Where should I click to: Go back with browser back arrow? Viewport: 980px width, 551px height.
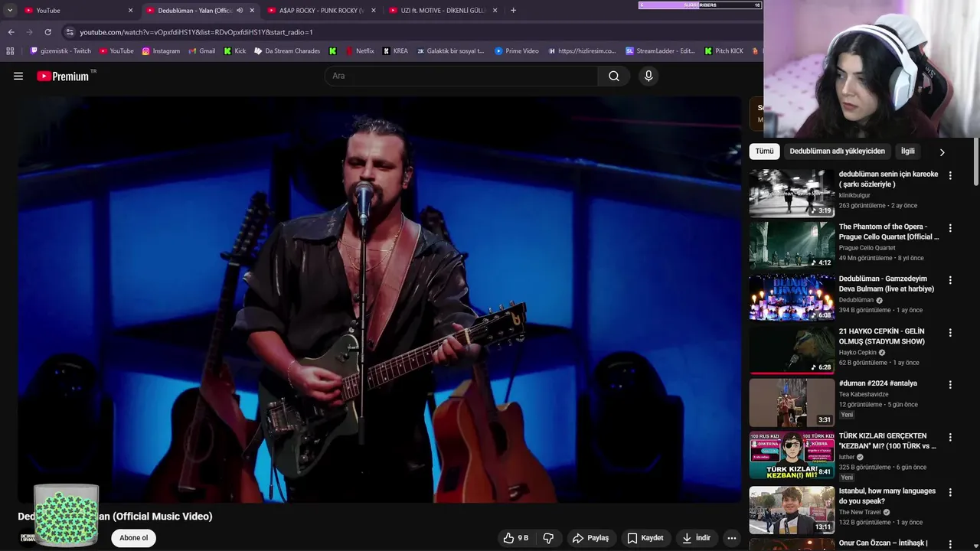click(11, 32)
